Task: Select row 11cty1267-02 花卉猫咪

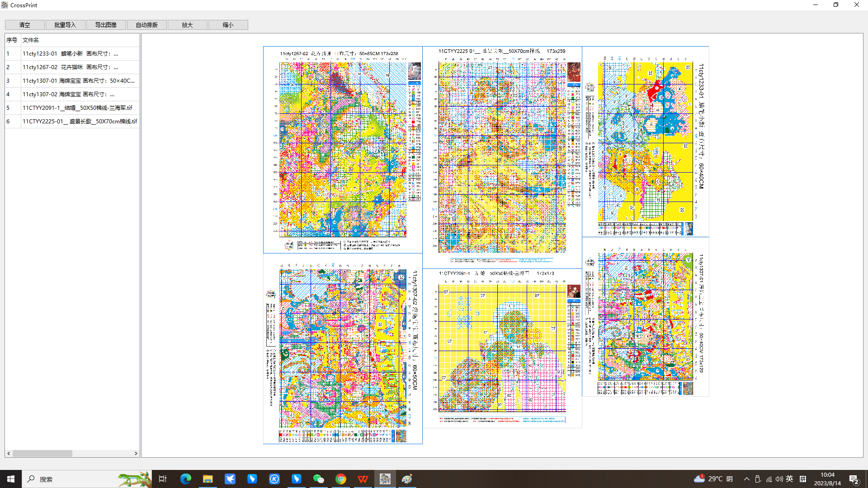Action: (72, 67)
